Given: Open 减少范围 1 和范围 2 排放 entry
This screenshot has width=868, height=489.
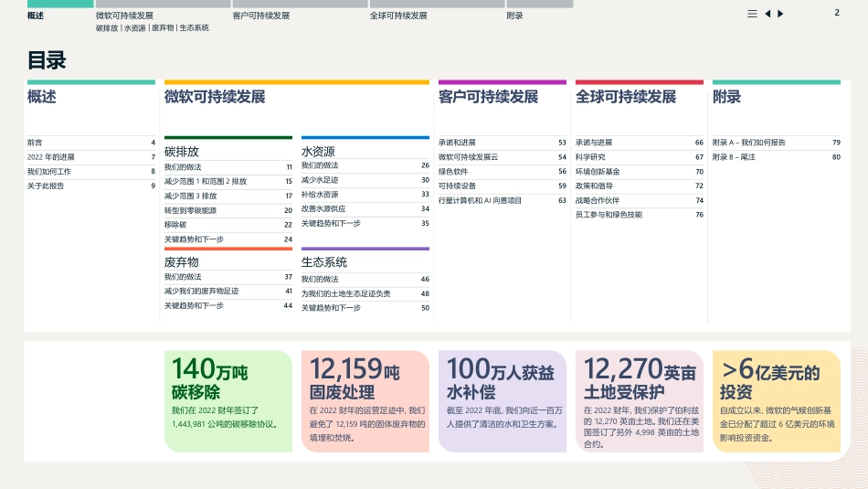Looking at the screenshot, I should coord(228,181).
